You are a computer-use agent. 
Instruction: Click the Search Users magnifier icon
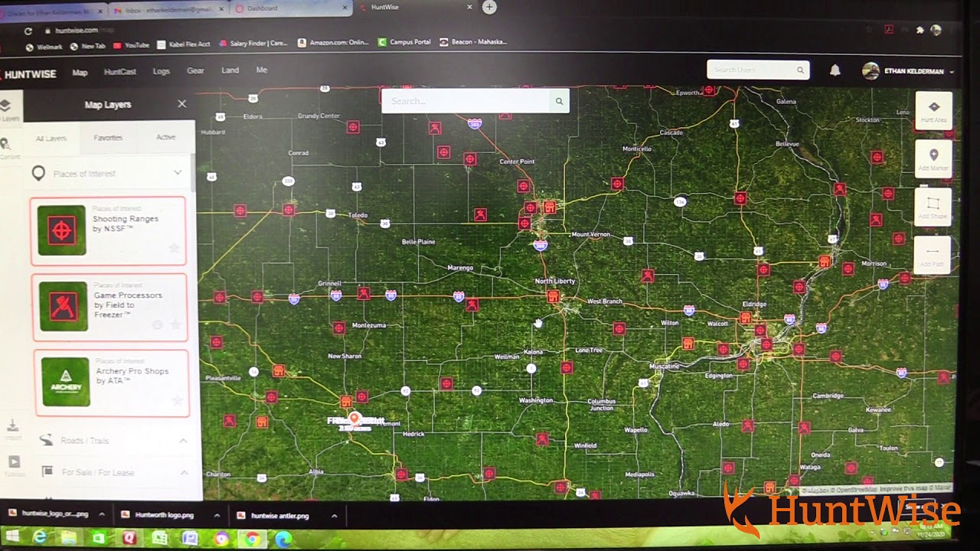[800, 70]
